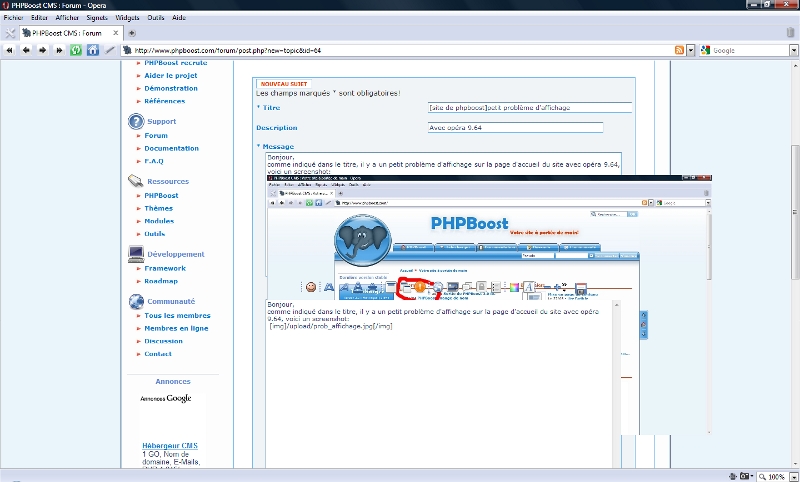The width and height of the screenshot is (800, 482).
Task: Open the new tab button
Action: [x=132, y=32]
